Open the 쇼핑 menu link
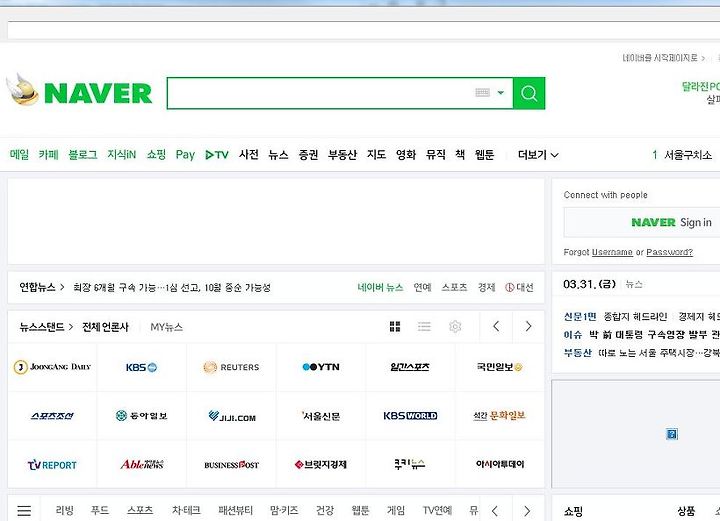 tap(156, 155)
